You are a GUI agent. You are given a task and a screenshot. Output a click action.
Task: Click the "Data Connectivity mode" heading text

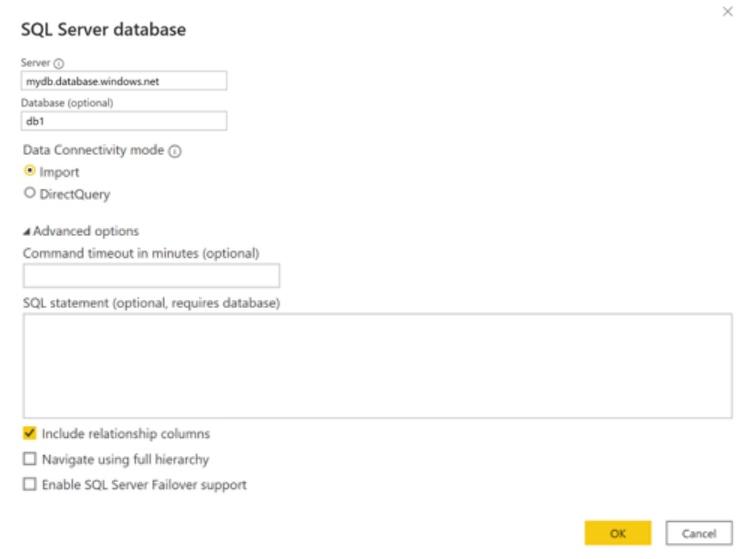coord(93,151)
